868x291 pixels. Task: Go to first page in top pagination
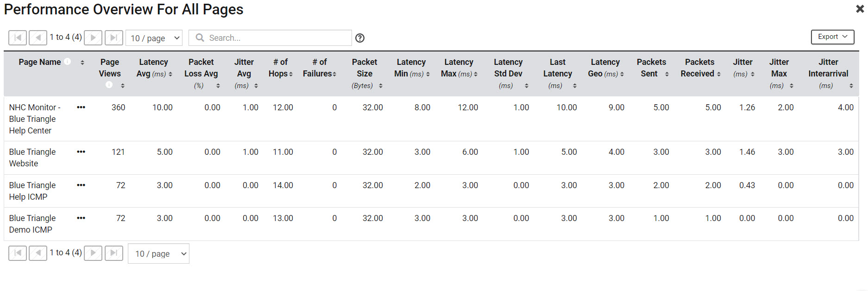click(x=18, y=38)
